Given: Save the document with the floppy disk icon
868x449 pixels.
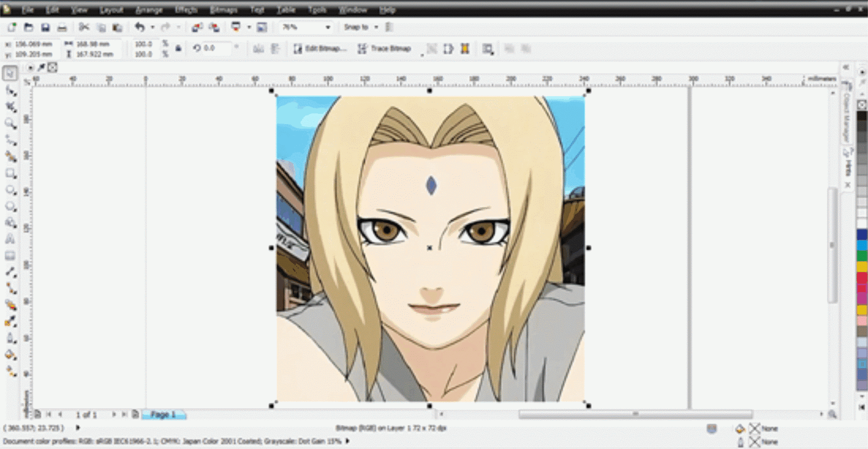Looking at the screenshot, I should coord(46,27).
